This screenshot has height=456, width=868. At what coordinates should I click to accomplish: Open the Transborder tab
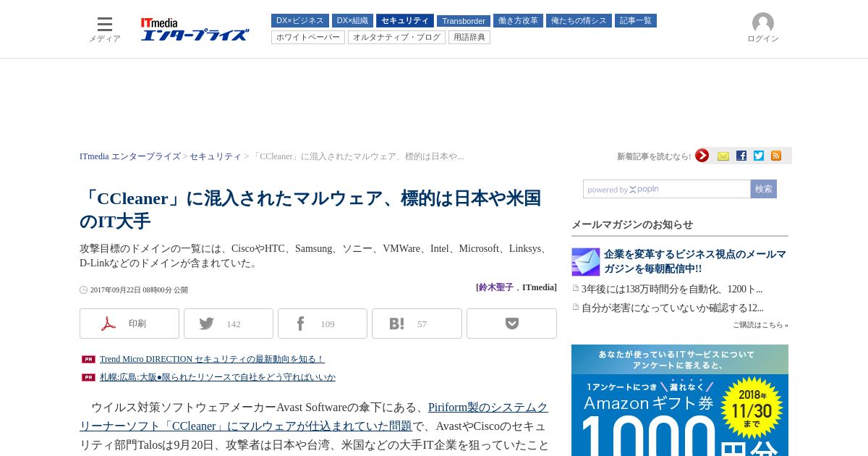(x=464, y=21)
